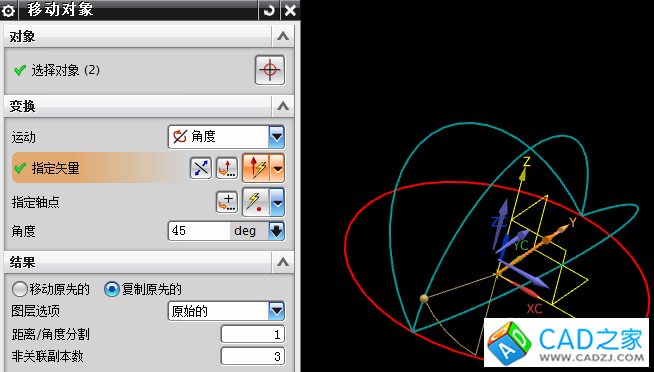This screenshot has height=372, width=654.
Task: Click the 非关联副本数 input field
Action: point(253,356)
